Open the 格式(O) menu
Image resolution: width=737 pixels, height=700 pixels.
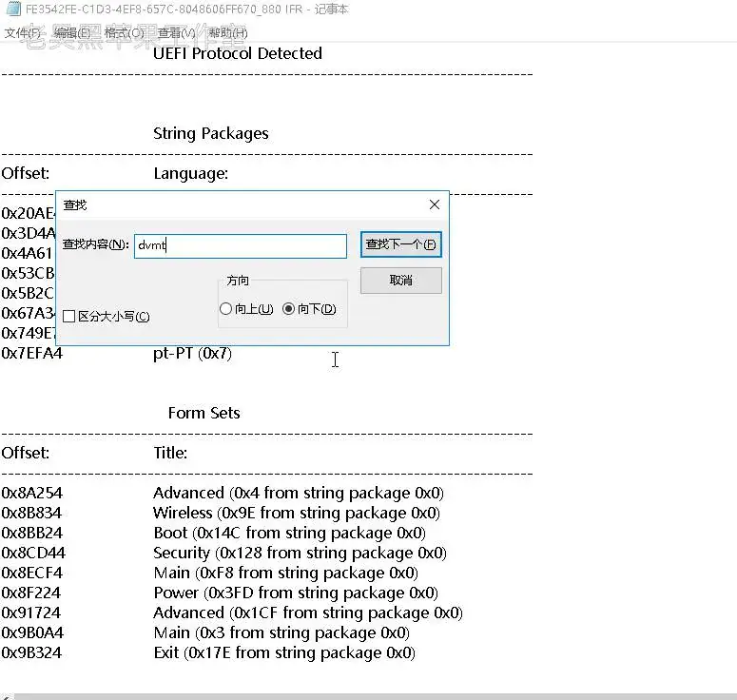[x=124, y=33]
